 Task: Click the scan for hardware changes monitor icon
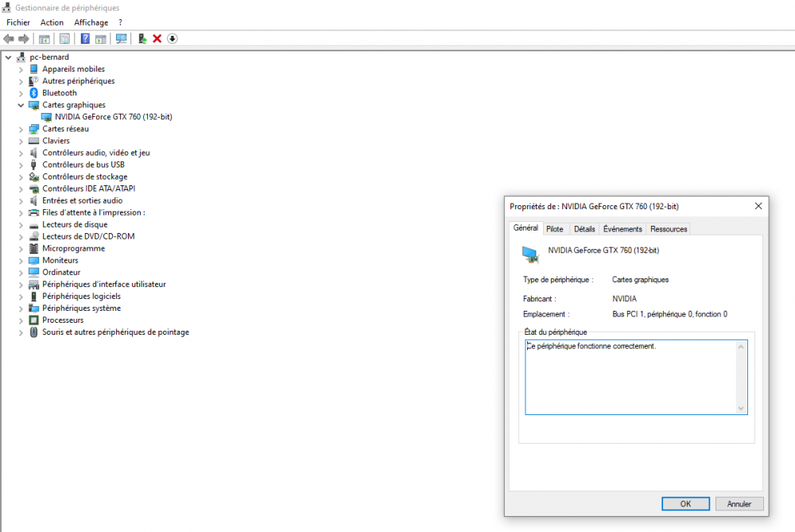click(121, 39)
